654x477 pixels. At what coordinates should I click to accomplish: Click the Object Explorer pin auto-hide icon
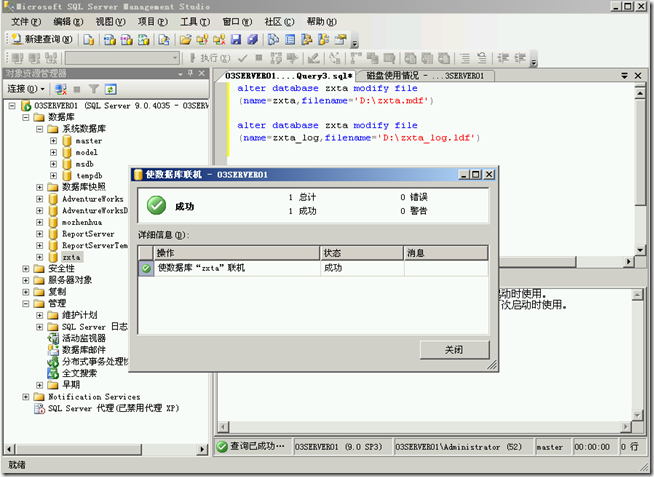click(x=190, y=73)
